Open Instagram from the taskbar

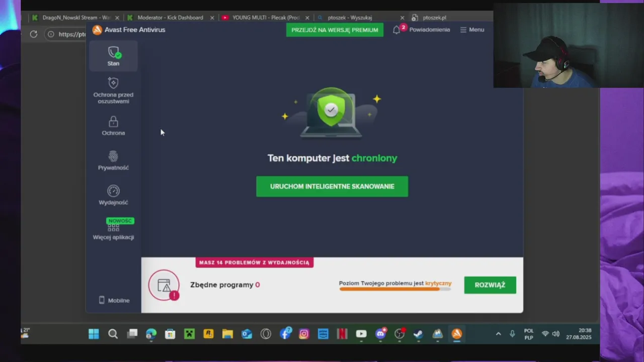click(x=304, y=334)
